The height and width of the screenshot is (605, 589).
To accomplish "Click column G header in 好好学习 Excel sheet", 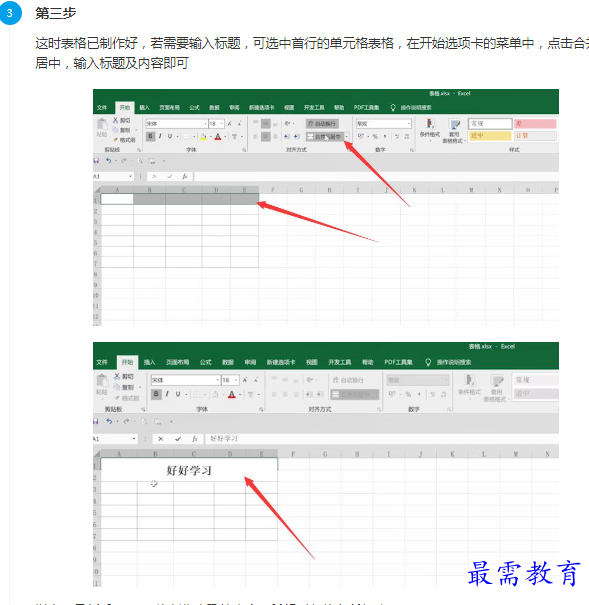I will (x=325, y=454).
